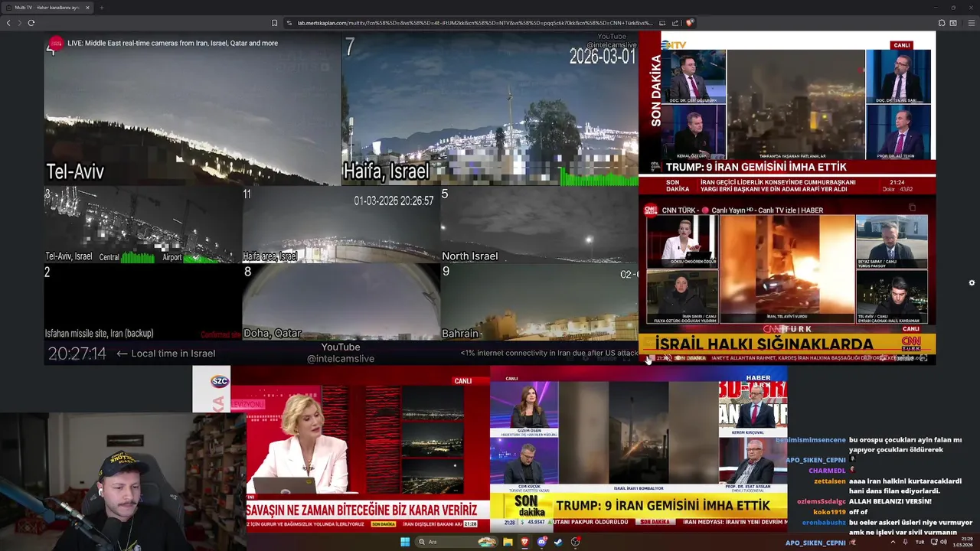The image size is (980, 551).
Task: Open File Explorer from taskbar
Action: [508, 542]
